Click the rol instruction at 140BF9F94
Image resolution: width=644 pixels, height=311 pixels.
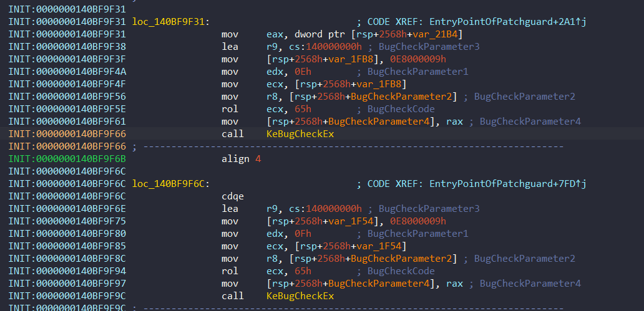[230, 270]
